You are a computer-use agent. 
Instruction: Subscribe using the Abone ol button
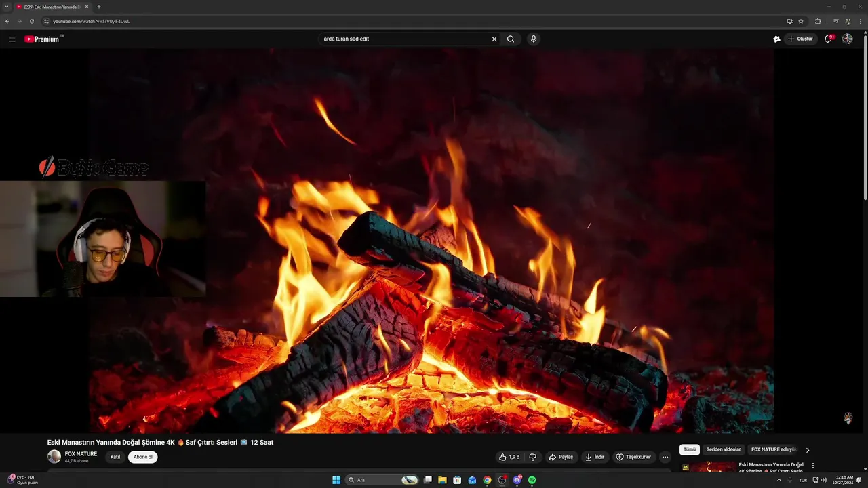[x=143, y=457]
